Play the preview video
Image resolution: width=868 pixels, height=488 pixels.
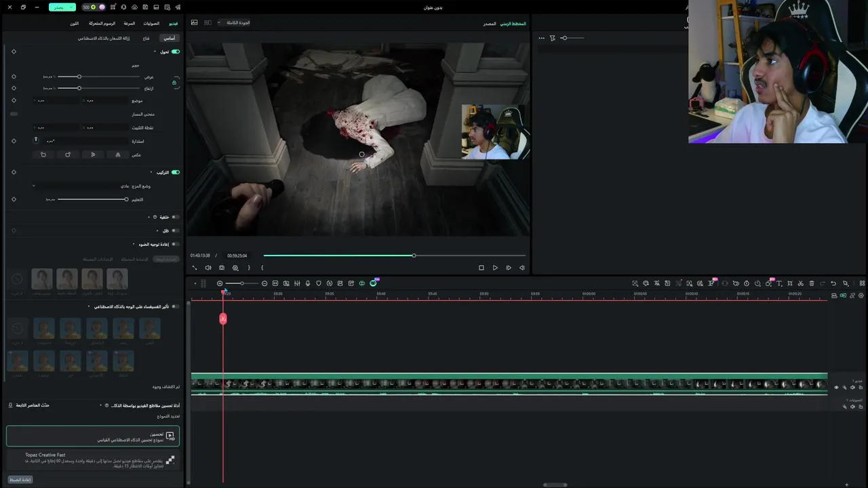pyautogui.click(x=495, y=268)
